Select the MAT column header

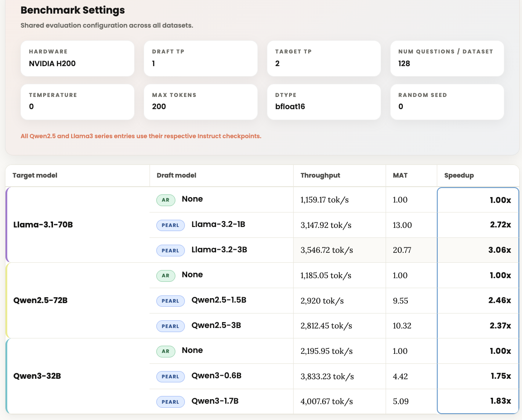click(399, 175)
